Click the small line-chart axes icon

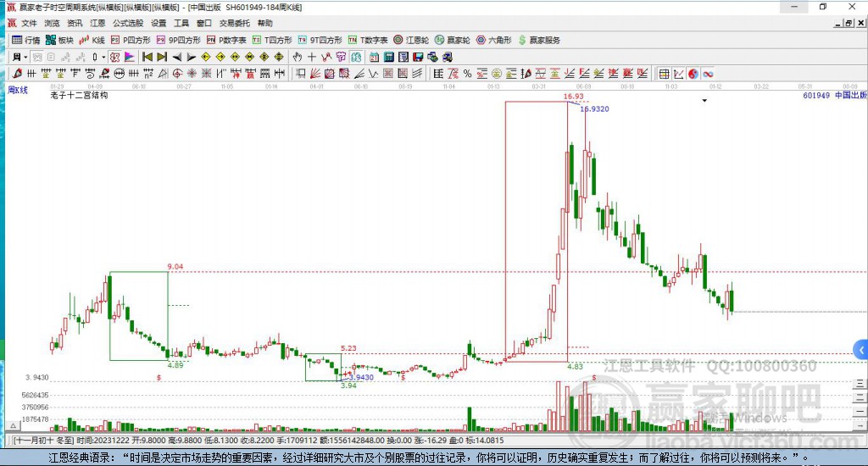679,74
